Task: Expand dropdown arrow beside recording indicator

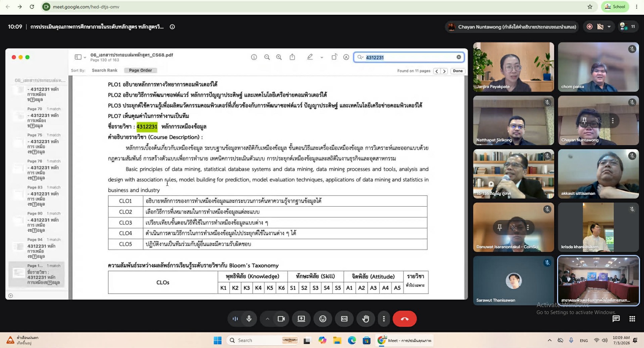Action: (x=609, y=27)
